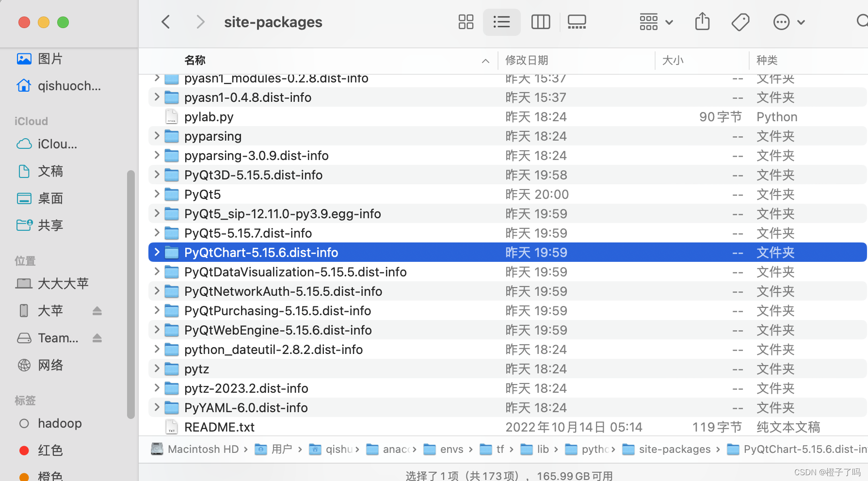This screenshot has height=481, width=868.
Task: Jump to 用户 folder in path bar
Action: [273, 449]
